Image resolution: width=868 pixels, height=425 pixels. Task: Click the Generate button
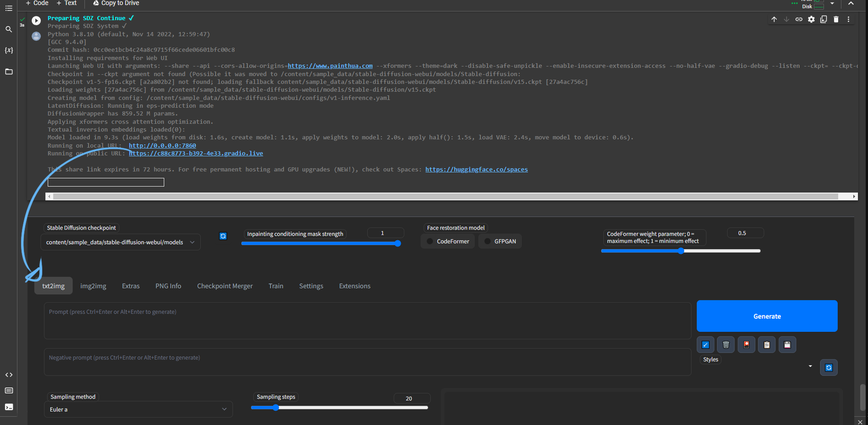[x=767, y=316]
